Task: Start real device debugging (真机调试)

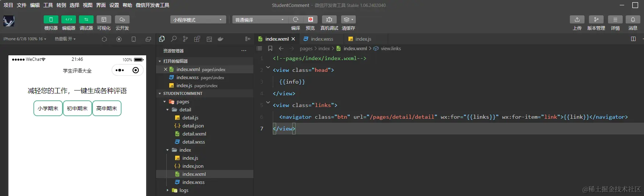Action: 329,19
